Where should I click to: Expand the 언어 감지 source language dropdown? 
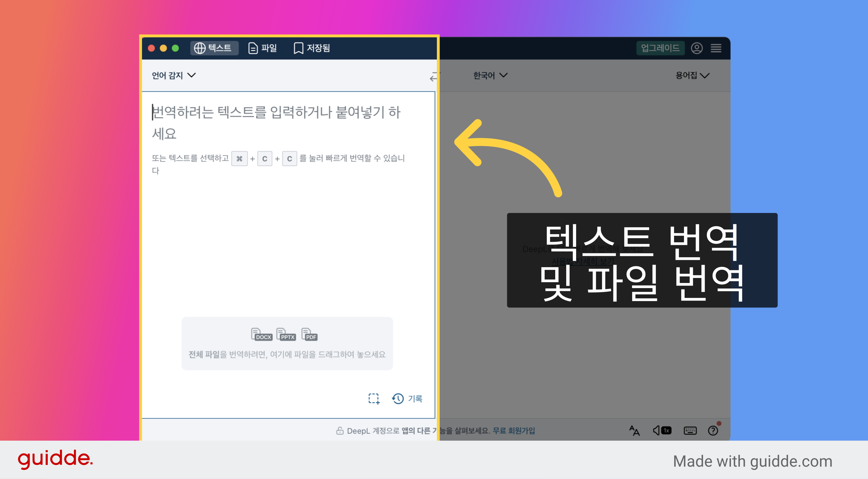click(x=173, y=75)
